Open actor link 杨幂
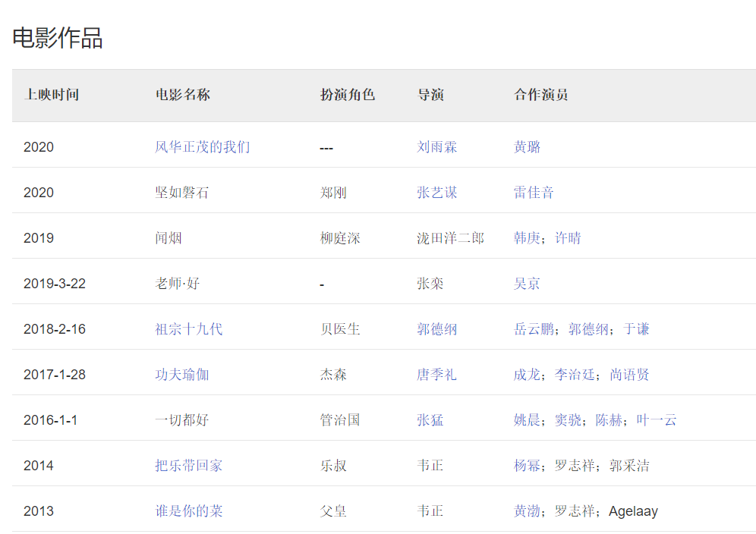This screenshot has height=534, width=756. tap(527, 465)
